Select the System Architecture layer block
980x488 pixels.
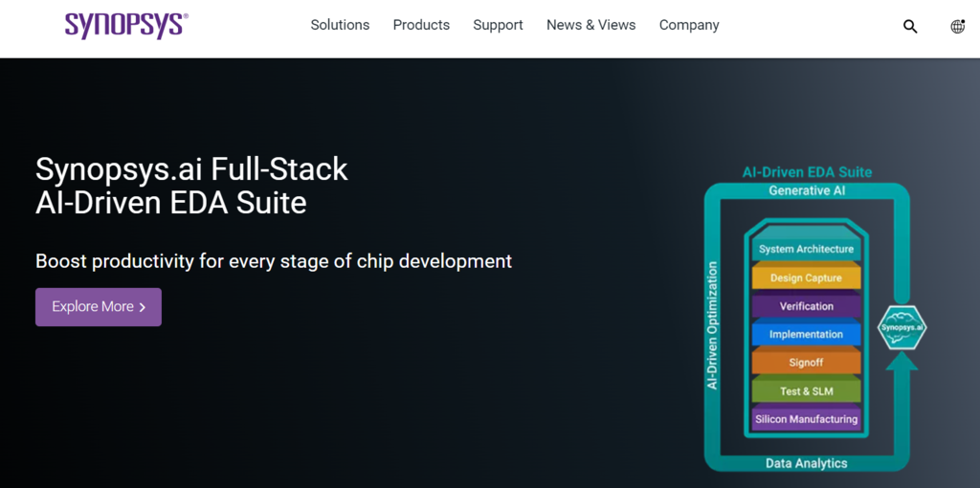[x=806, y=249]
